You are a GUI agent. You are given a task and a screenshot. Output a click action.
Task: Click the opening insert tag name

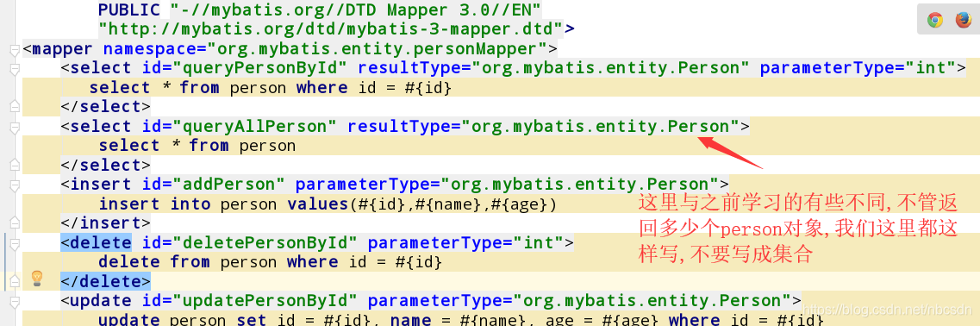tap(101, 184)
